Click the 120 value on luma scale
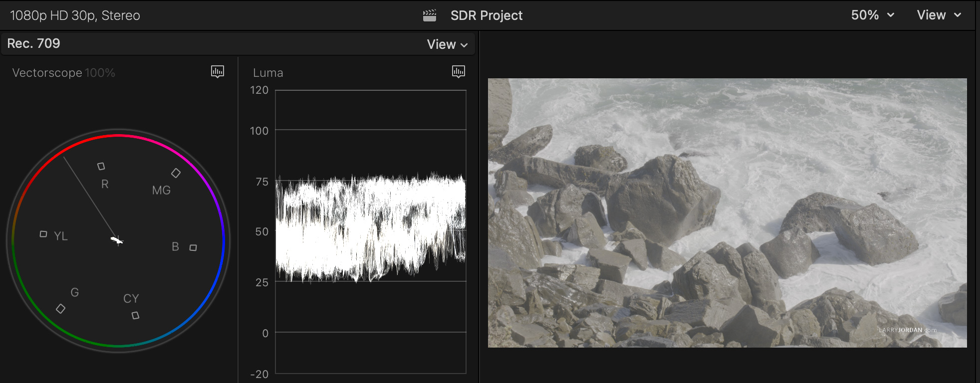 (259, 90)
